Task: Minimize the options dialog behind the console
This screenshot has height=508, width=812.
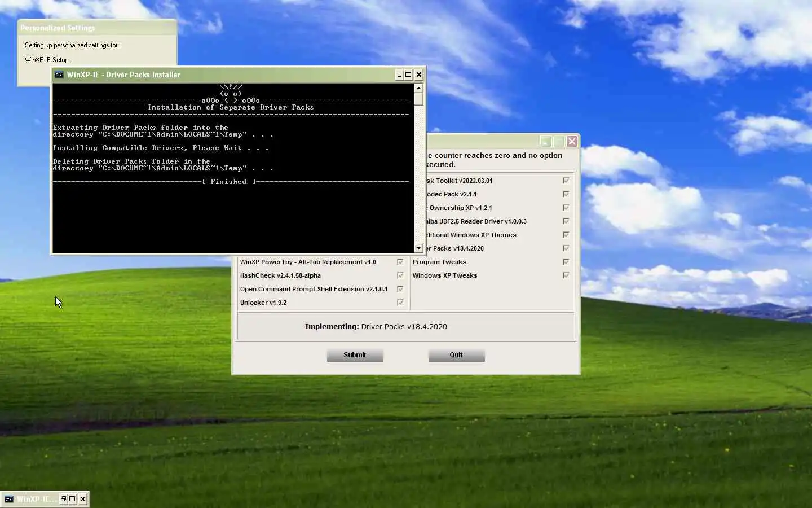Action: pyautogui.click(x=546, y=142)
